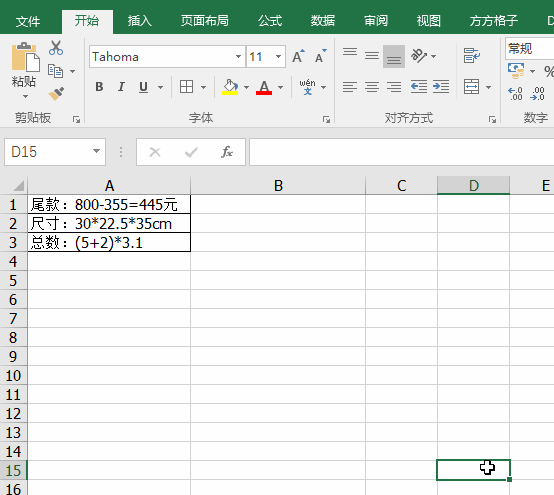Toggle bottom align button
Screen dimensions: 554x495
pos(394,56)
